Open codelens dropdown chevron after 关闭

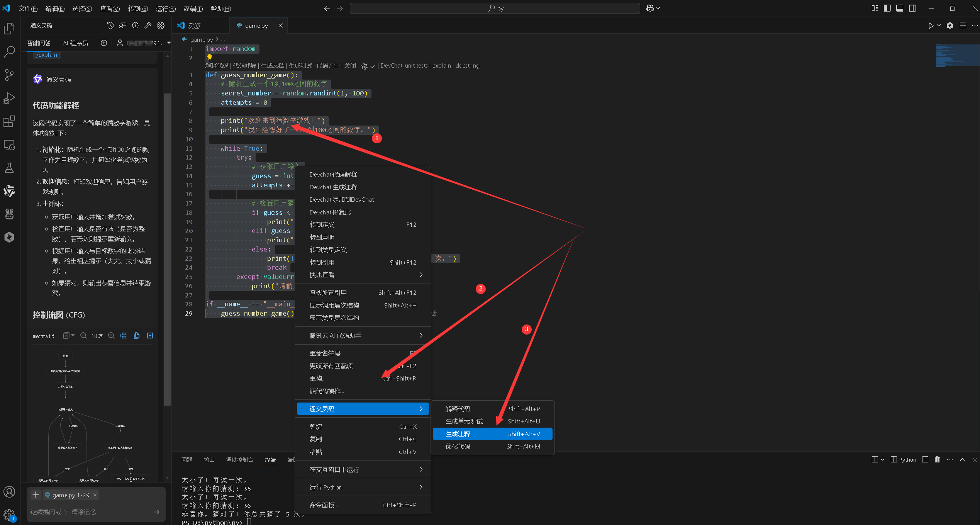click(x=372, y=66)
